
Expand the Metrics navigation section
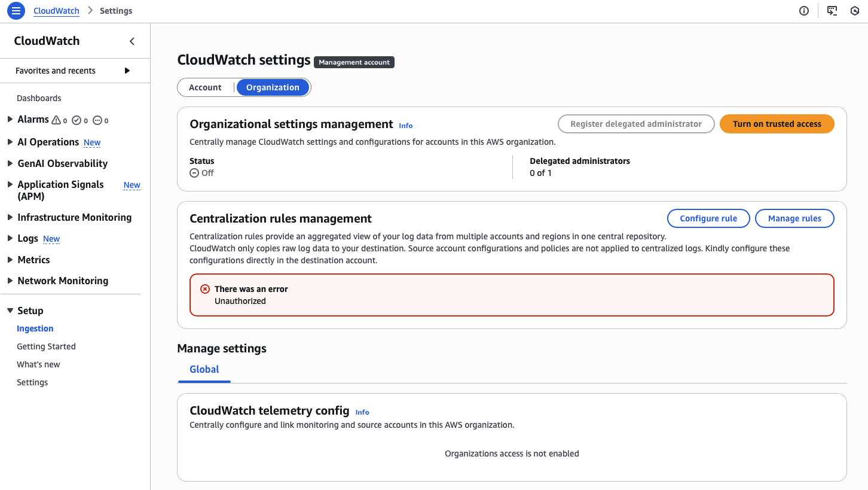[x=10, y=260]
